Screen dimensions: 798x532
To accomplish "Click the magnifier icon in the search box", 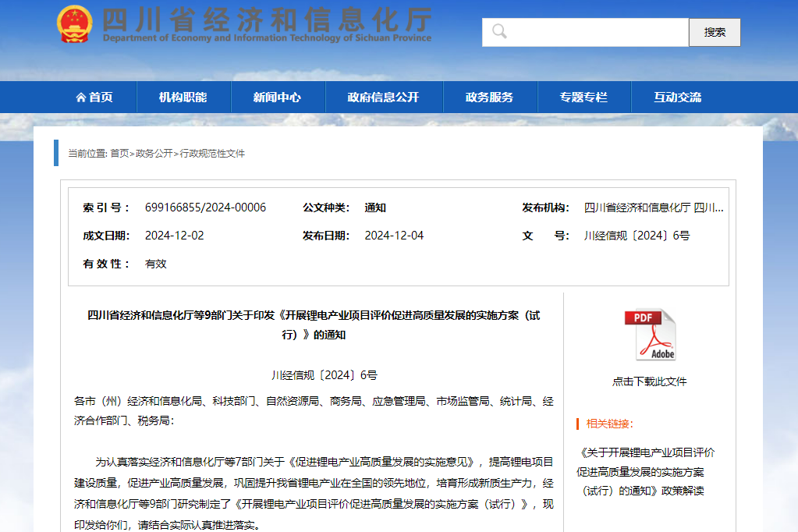I will pos(499,32).
